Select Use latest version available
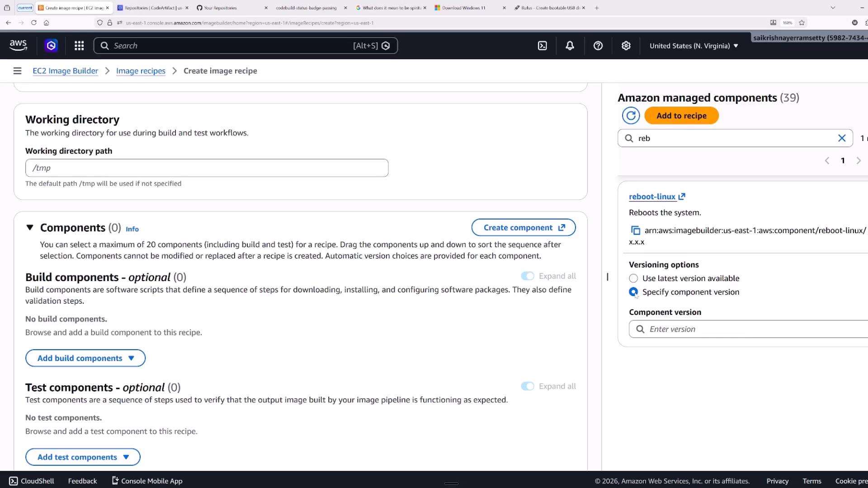Screen dimensions: 868x488 tap(633, 278)
